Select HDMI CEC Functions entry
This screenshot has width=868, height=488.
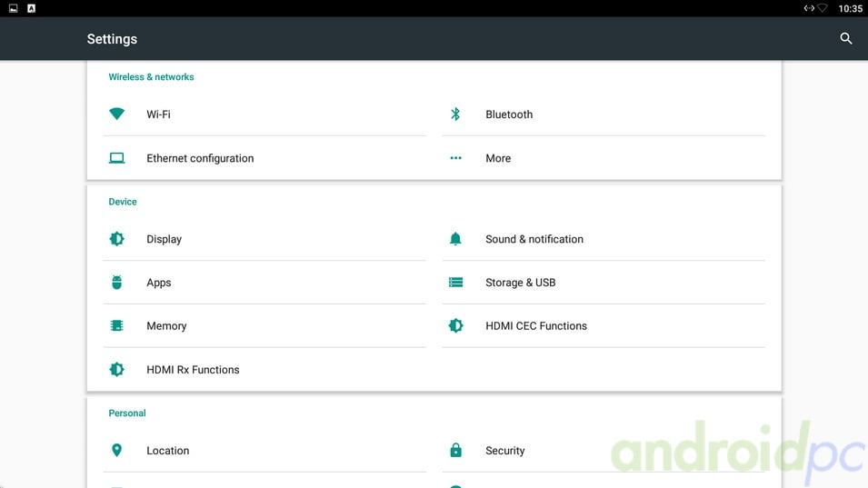pos(604,326)
